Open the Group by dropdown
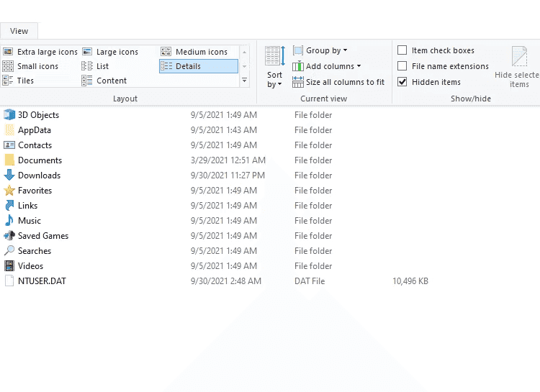 pyautogui.click(x=320, y=50)
